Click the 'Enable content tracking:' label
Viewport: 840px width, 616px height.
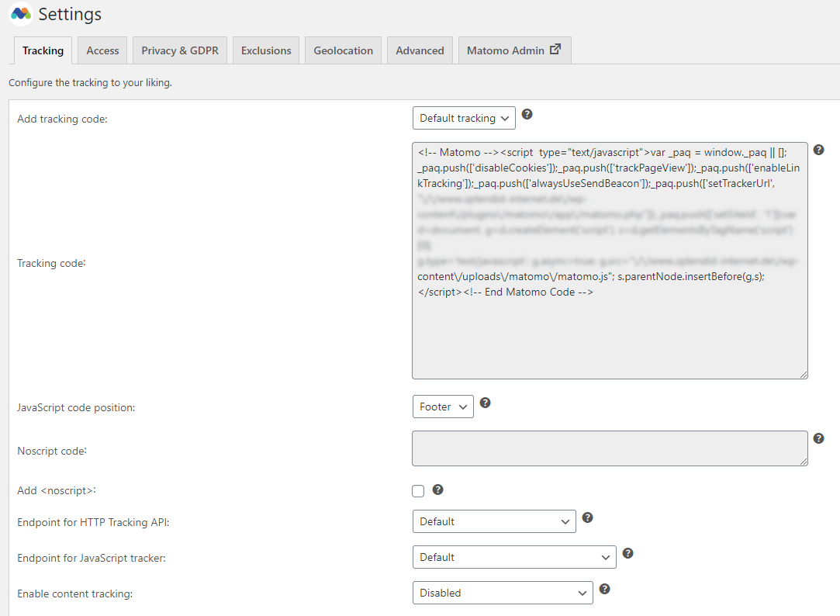[x=75, y=594]
